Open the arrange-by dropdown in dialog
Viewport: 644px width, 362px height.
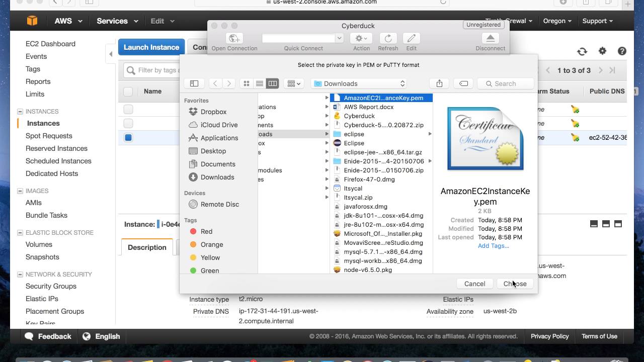293,83
